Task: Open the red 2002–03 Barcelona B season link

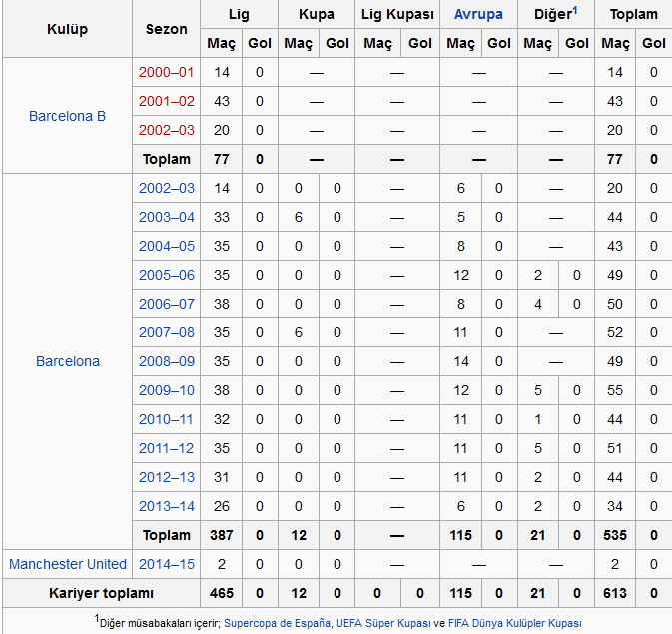Action: pos(167,130)
